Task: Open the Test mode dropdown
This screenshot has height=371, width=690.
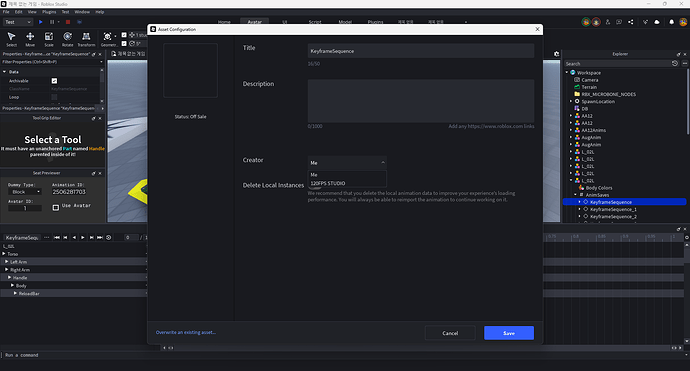Action: point(18,22)
